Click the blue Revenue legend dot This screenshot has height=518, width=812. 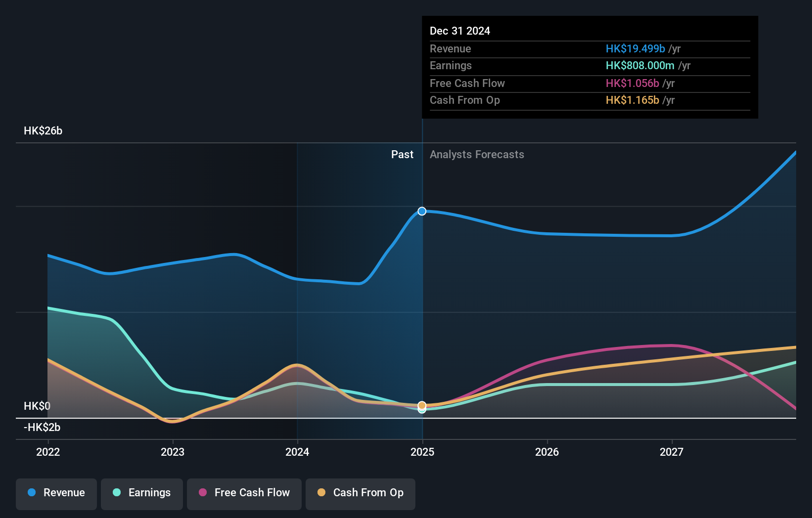click(32, 493)
